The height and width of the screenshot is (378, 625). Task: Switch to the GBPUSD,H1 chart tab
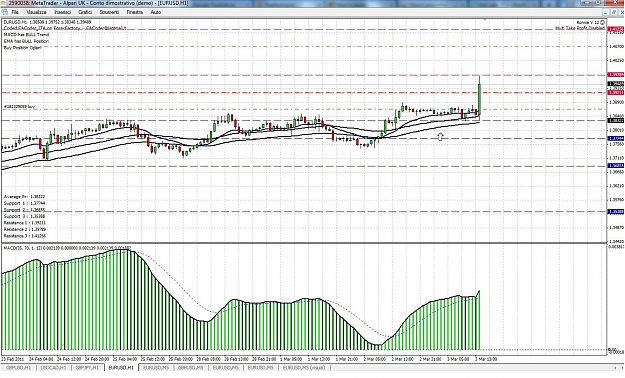click(x=18, y=368)
